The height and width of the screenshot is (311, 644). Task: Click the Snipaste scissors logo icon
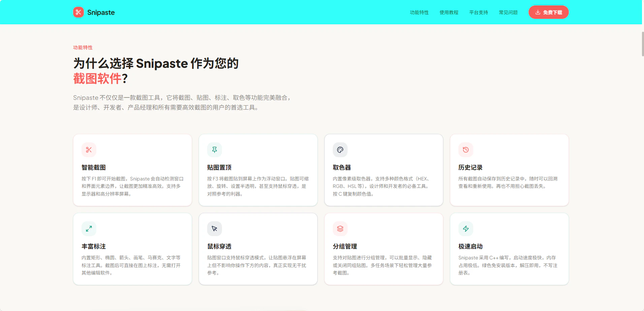(78, 12)
